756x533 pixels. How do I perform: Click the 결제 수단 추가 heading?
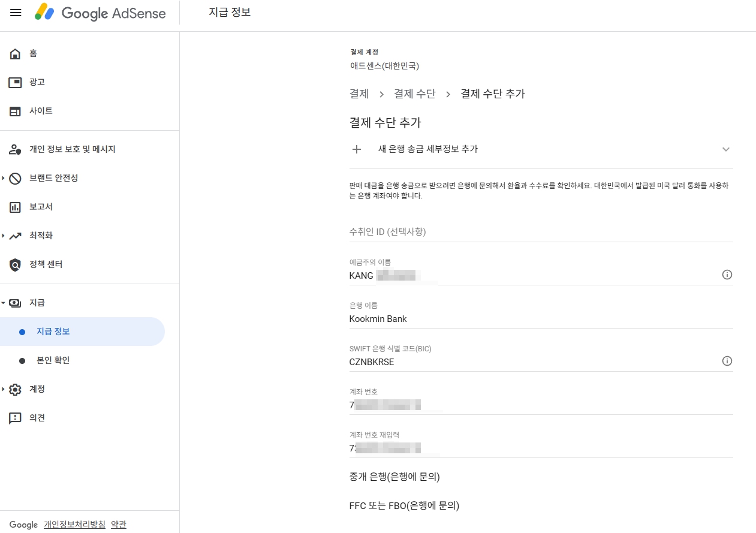point(385,123)
